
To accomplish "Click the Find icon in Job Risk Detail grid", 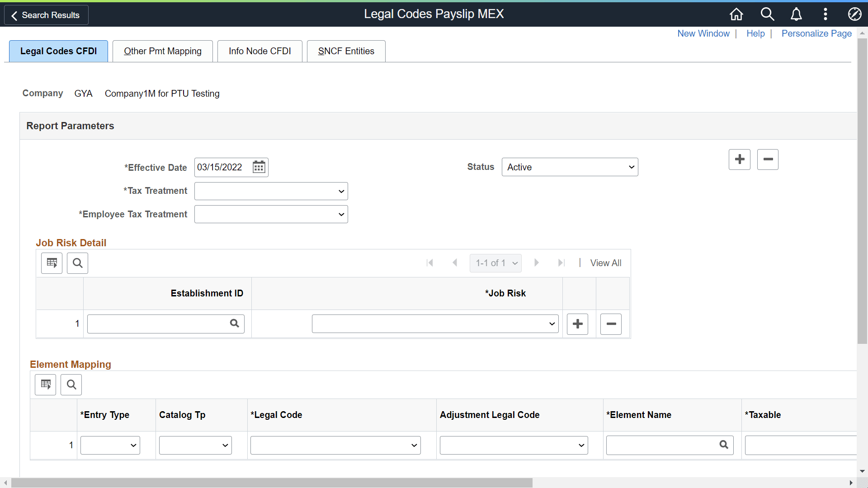I will coord(77,263).
